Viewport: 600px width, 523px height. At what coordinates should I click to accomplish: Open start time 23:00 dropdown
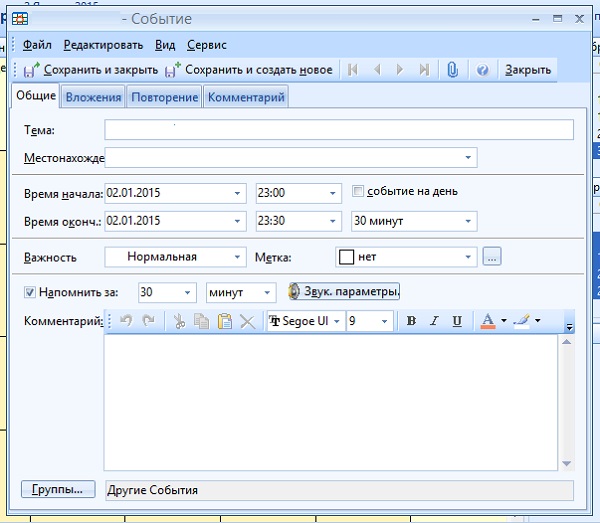[x=333, y=193]
